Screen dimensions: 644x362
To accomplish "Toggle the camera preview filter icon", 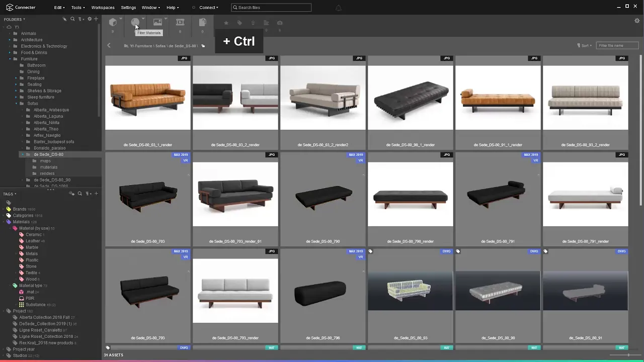I will pyautogui.click(x=280, y=23).
